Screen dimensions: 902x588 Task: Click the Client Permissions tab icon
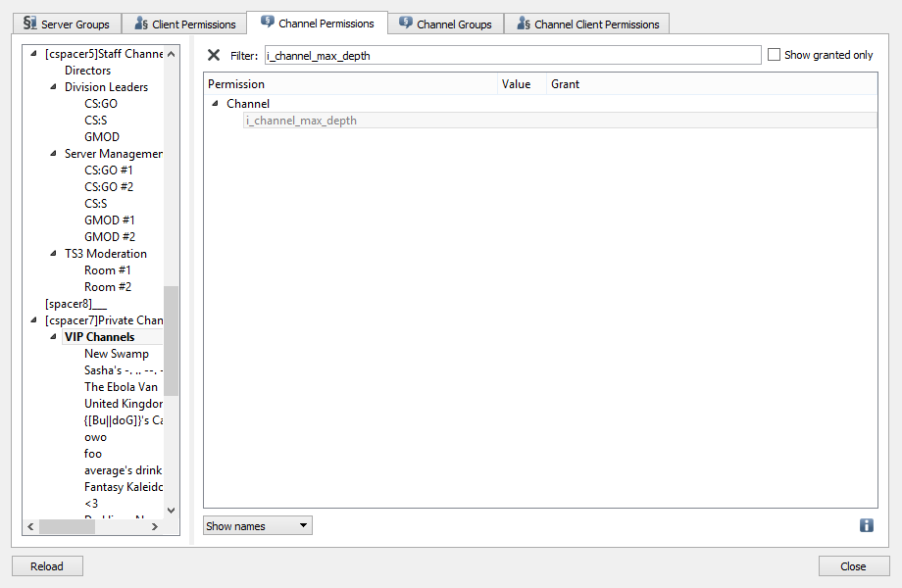(x=141, y=24)
